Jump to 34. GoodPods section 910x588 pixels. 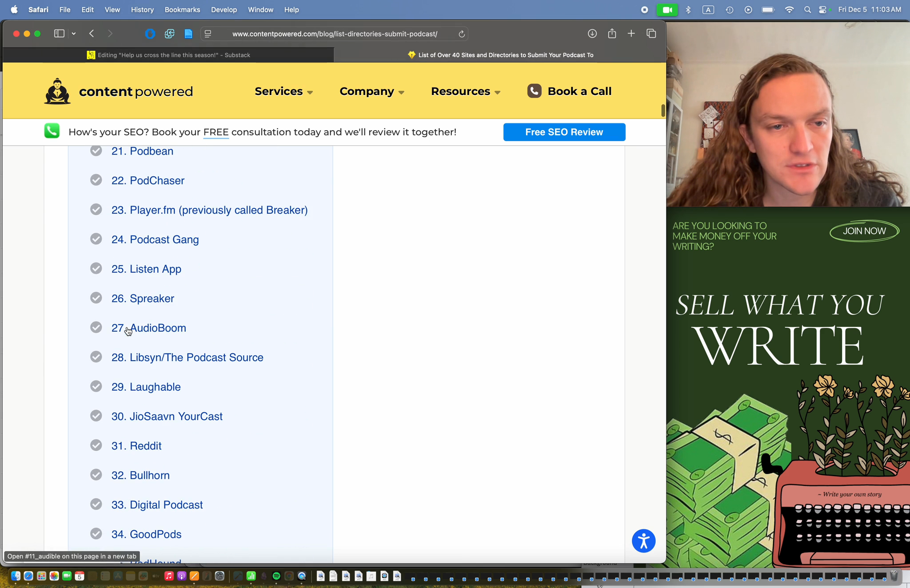[x=146, y=534]
